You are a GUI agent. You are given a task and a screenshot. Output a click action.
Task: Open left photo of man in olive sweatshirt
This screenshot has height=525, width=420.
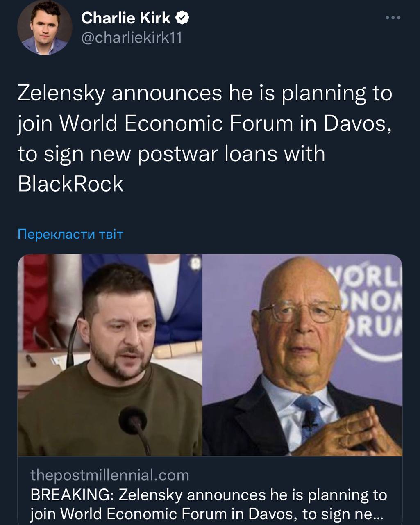[x=110, y=355]
